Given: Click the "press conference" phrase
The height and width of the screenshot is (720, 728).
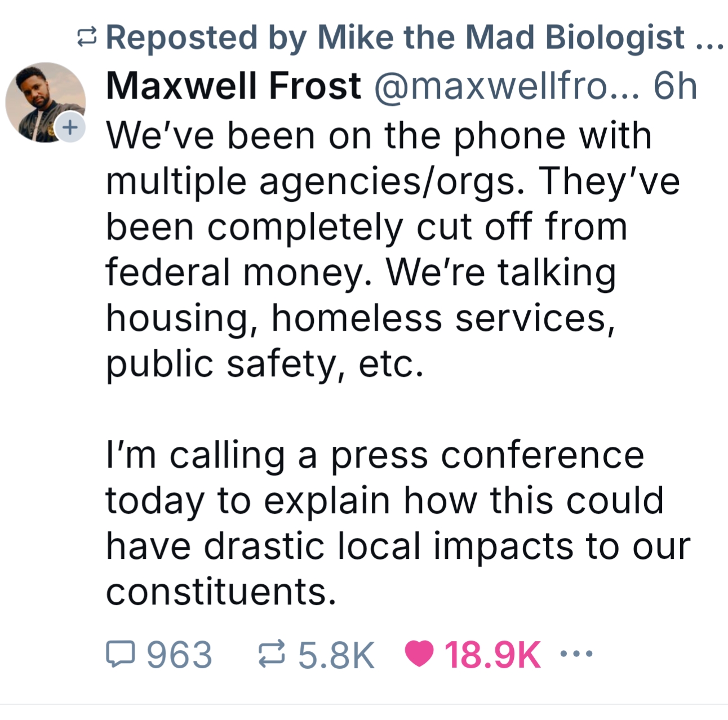Looking at the screenshot, I should (487, 455).
